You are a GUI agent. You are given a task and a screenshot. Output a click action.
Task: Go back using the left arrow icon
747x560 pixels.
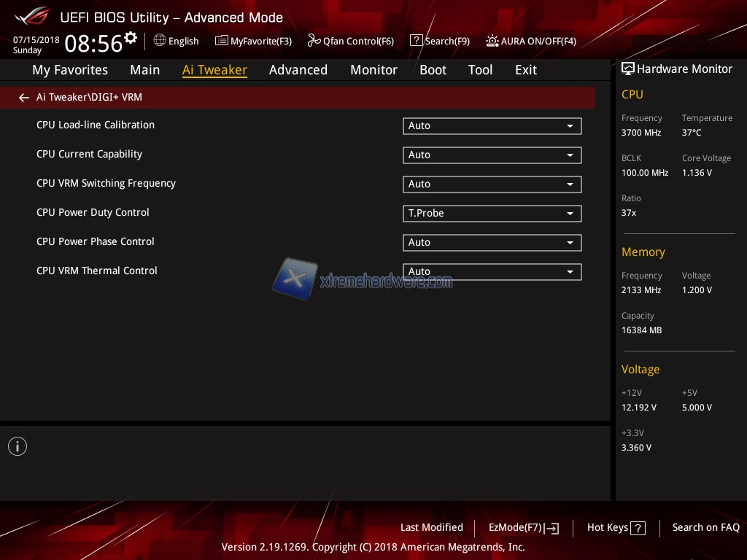(24, 98)
